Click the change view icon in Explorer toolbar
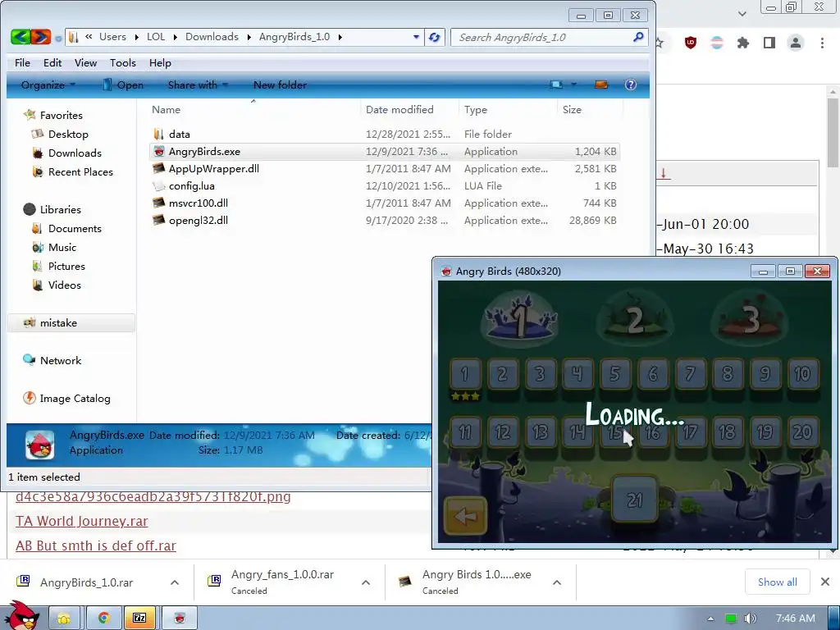Screen dimensions: 840x630 [x=557, y=84]
